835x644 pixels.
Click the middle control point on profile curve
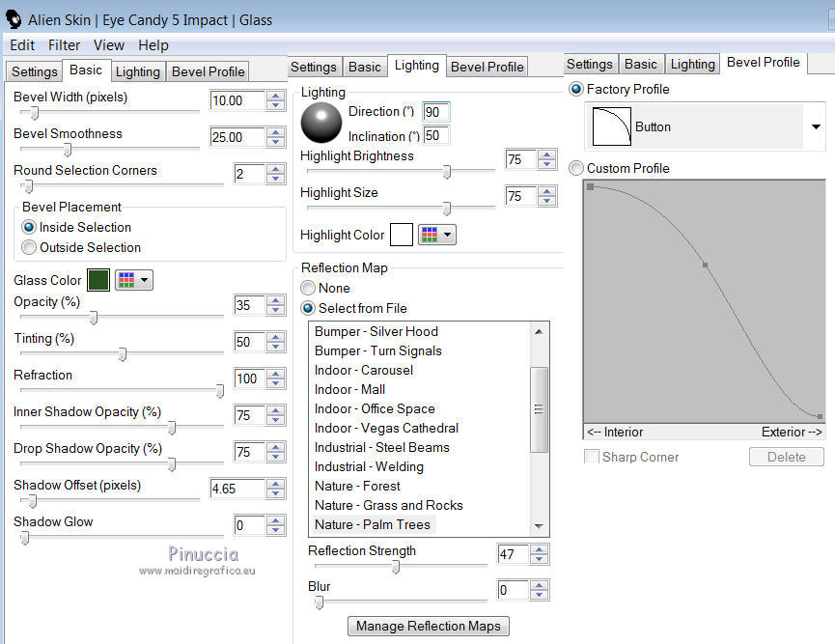(705, 265)
